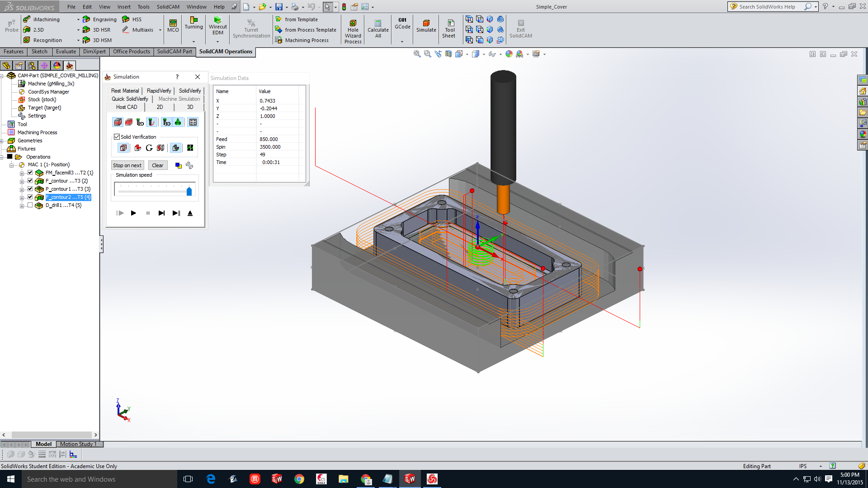
Task: Switch to the Evaluate tab
Action: click(66, 52)
